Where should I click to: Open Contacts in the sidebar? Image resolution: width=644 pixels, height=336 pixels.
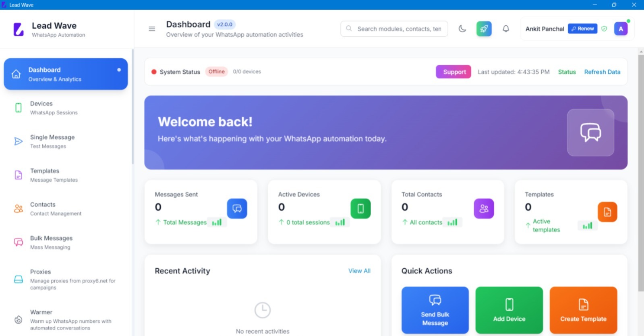66,209
